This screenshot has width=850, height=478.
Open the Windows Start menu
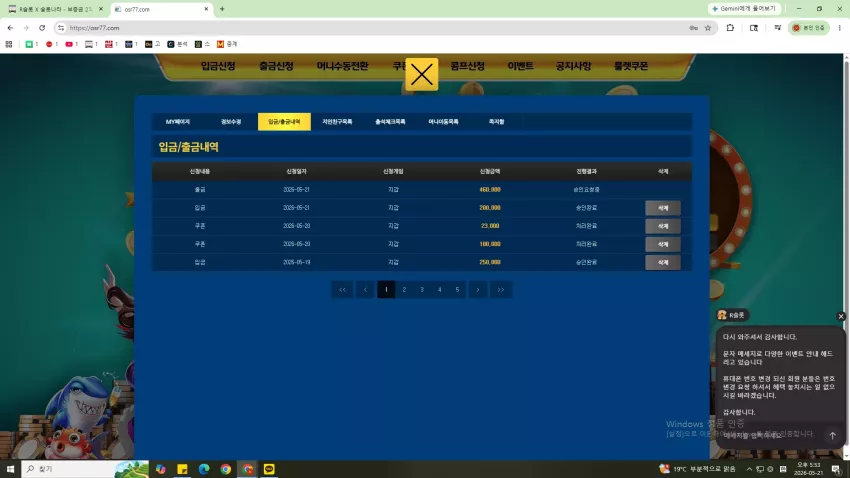[x=10, y=469]
